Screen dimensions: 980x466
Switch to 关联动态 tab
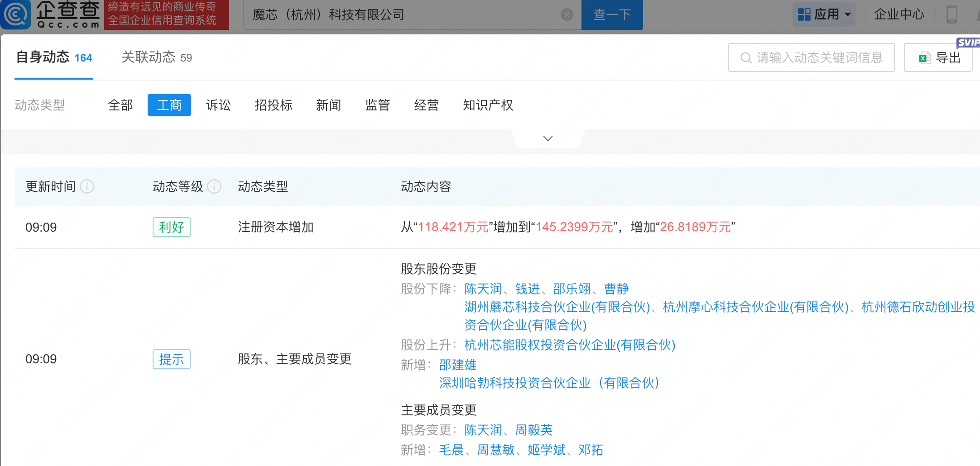[x=156, y=57]
